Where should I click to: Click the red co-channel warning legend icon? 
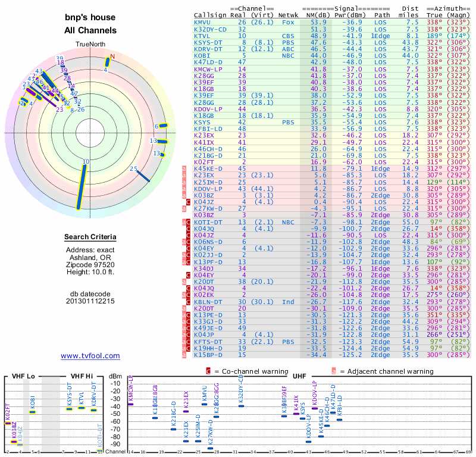[208, 371]
